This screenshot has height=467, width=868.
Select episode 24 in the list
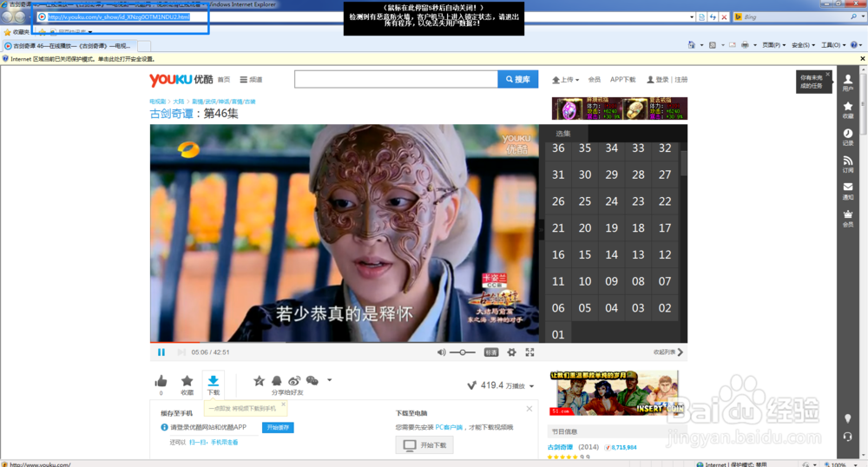coord(611,201)
